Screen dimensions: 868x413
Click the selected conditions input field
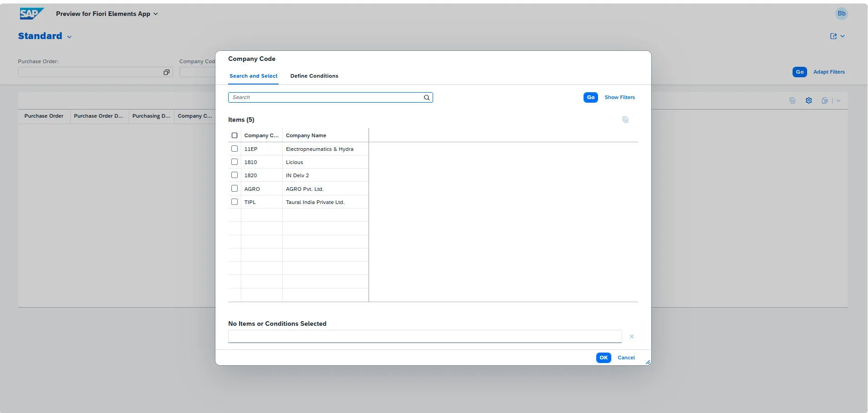(424, 337)
